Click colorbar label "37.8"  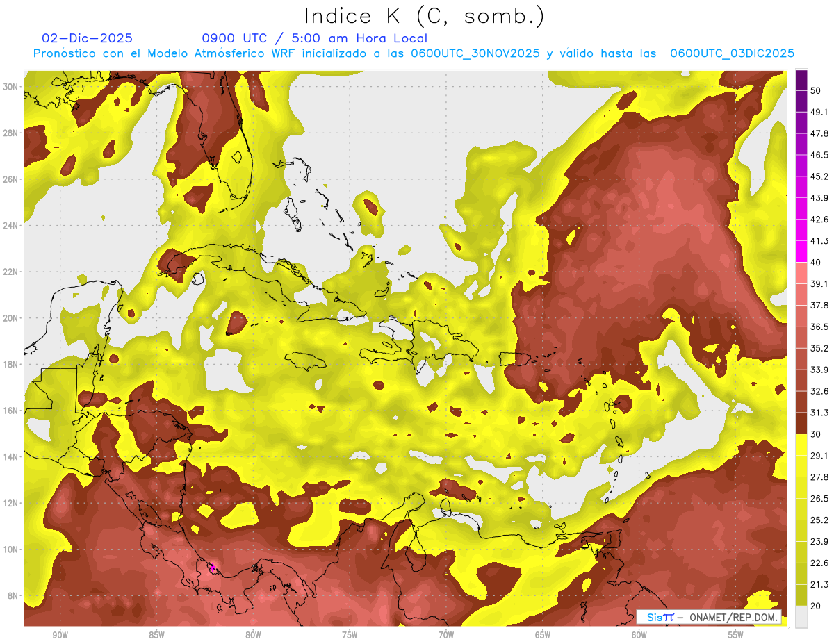point(819,305)
